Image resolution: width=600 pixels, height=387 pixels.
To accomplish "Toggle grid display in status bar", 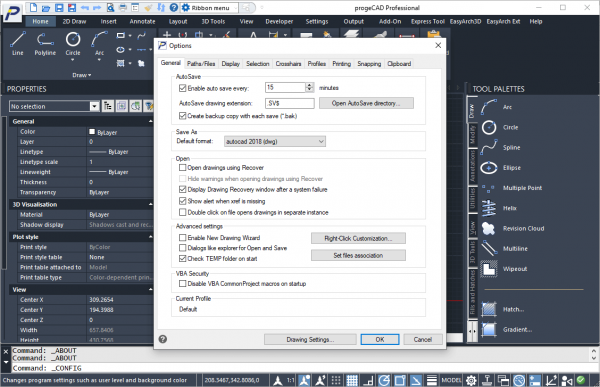I will pos(352,380).
